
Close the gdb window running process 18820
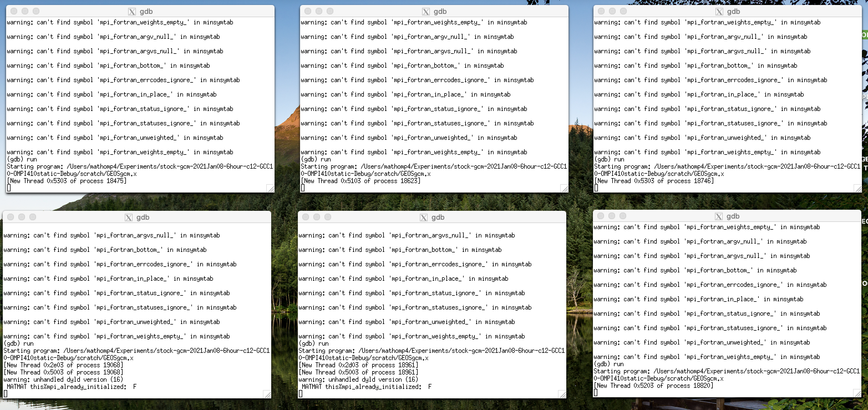pyautogui.click(x=600, y=216)
